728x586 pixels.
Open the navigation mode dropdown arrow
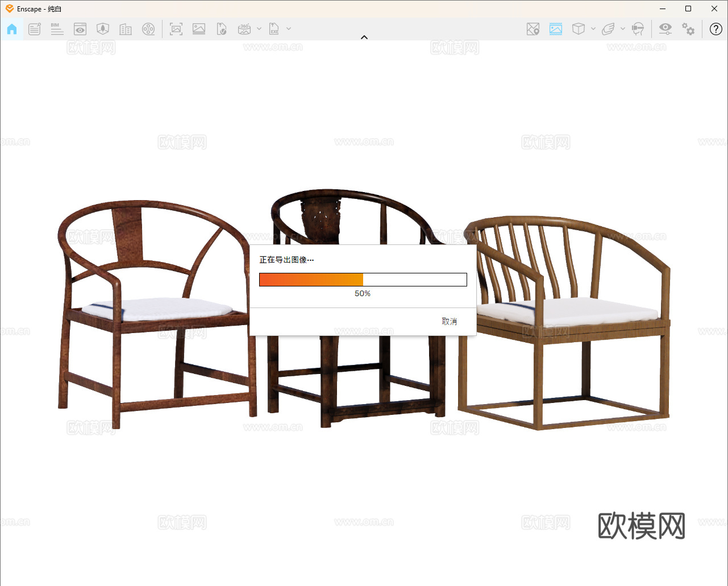[623, 29]
